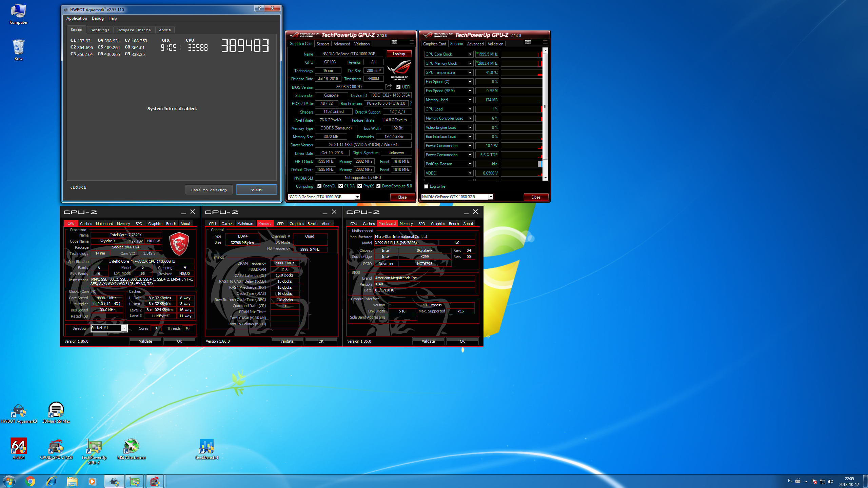Image resolution: width=868 pixels, height=488 pixels.
Task: Launch HWBOT Aquamark3 desktop shortcut
Action: coord(19,413)
